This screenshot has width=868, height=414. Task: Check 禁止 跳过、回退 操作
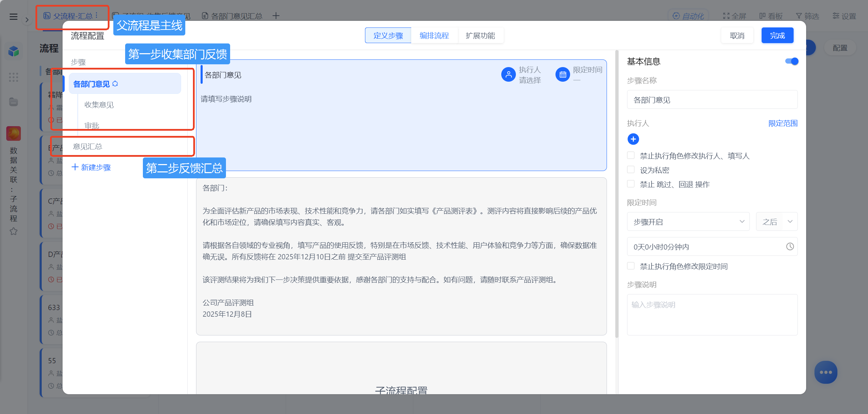pyautogui.click(x=631, y=184)
